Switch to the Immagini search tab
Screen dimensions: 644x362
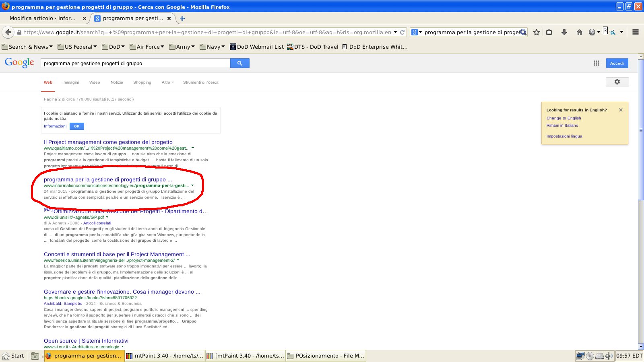[x=70, y=82]
